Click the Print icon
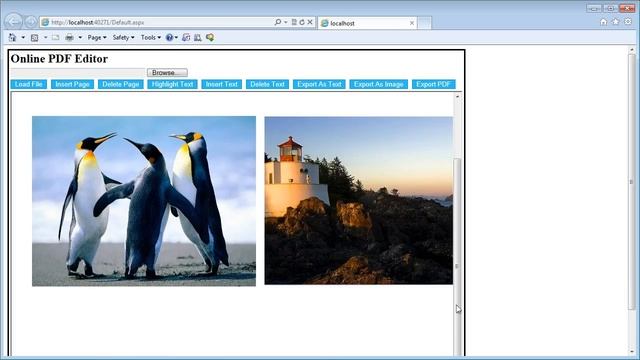 click(x=70, y=38)
